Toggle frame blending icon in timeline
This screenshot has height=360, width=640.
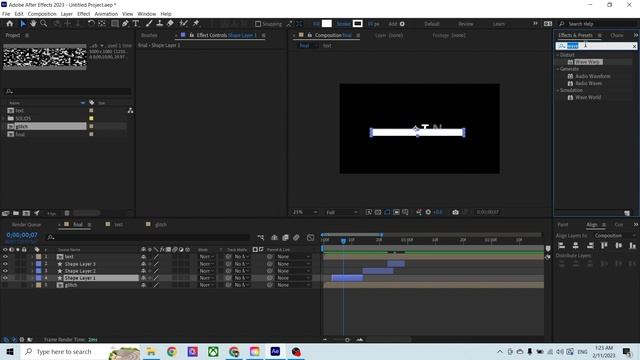285,238
